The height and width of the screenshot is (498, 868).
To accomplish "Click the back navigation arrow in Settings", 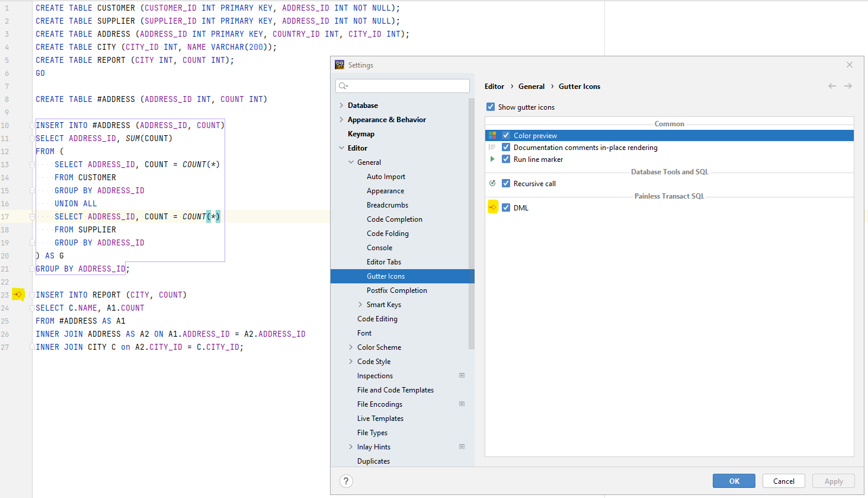I will coord(832,86).
